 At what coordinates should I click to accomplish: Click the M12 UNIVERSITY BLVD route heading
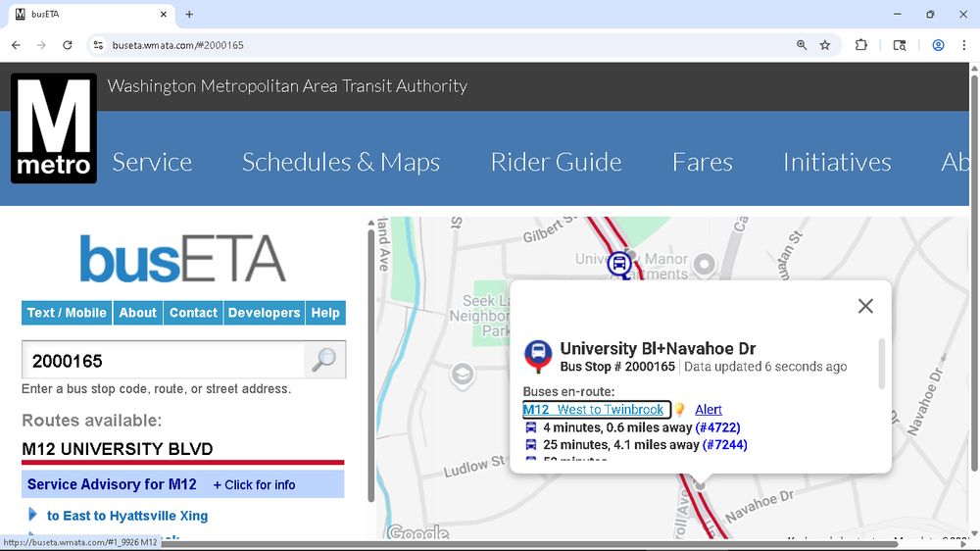tap(118, 449)
